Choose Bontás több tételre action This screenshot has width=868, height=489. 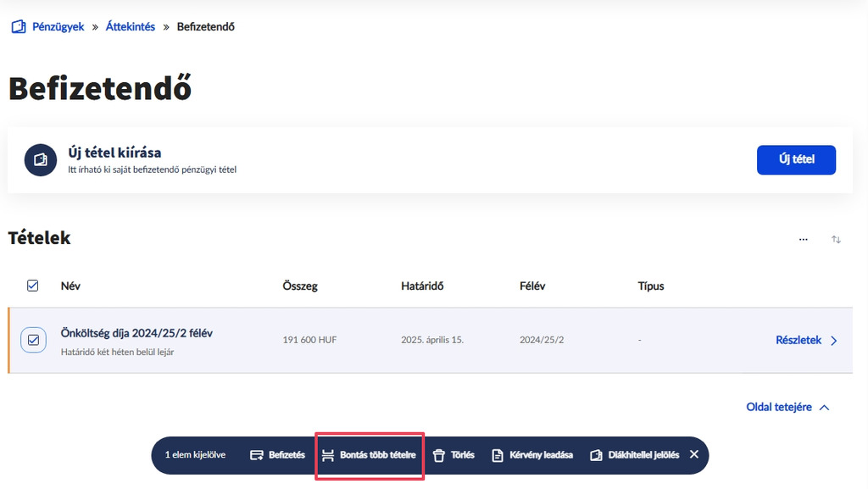(370, 455)
